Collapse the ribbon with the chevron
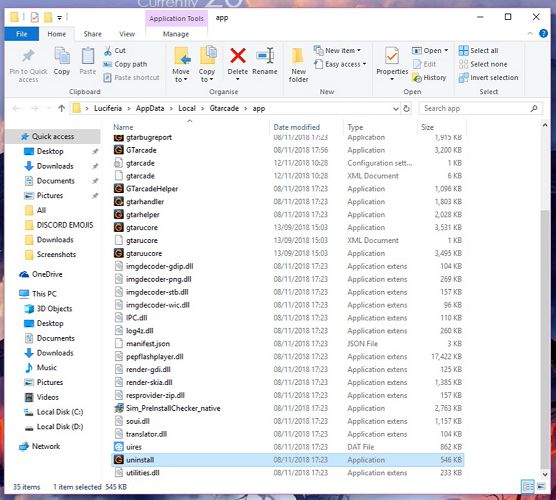The image size is (556, 500). tap(530, 34)
